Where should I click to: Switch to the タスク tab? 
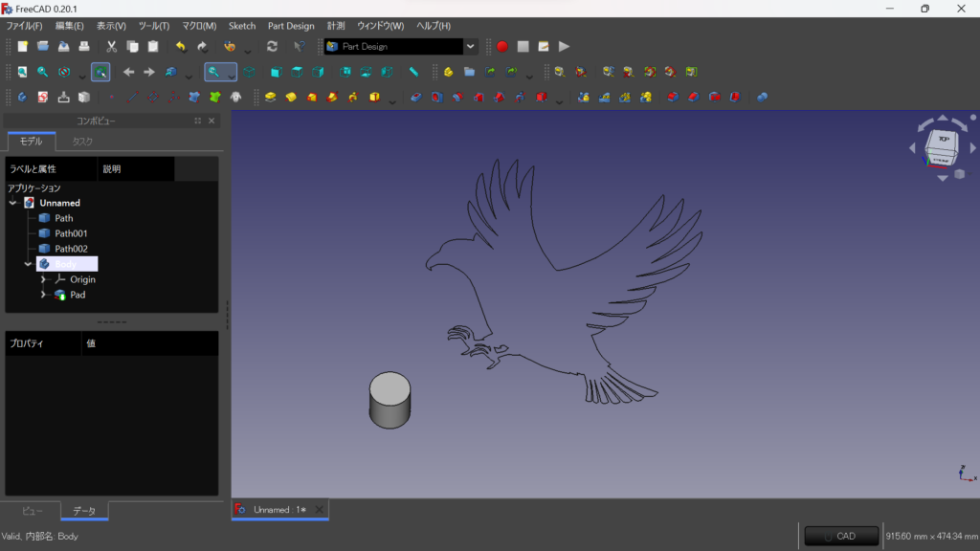pos(82,142)
